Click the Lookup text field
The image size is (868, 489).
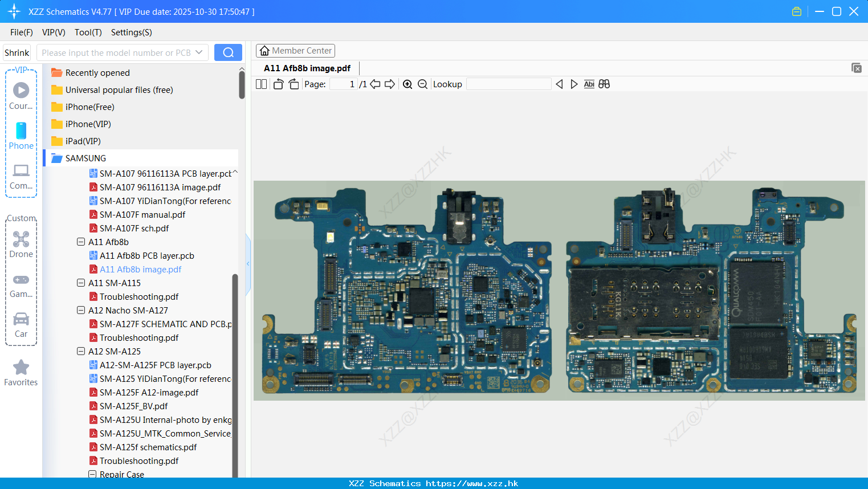click(x=509, y=84)
